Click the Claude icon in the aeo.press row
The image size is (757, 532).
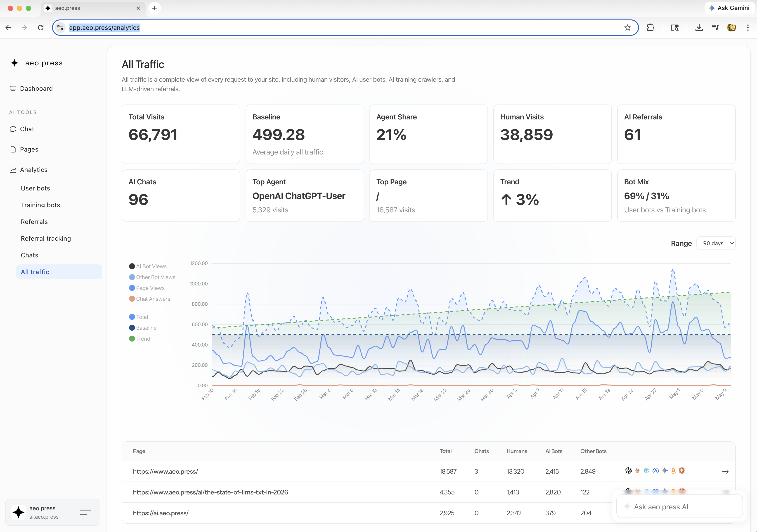pos(638,471)
